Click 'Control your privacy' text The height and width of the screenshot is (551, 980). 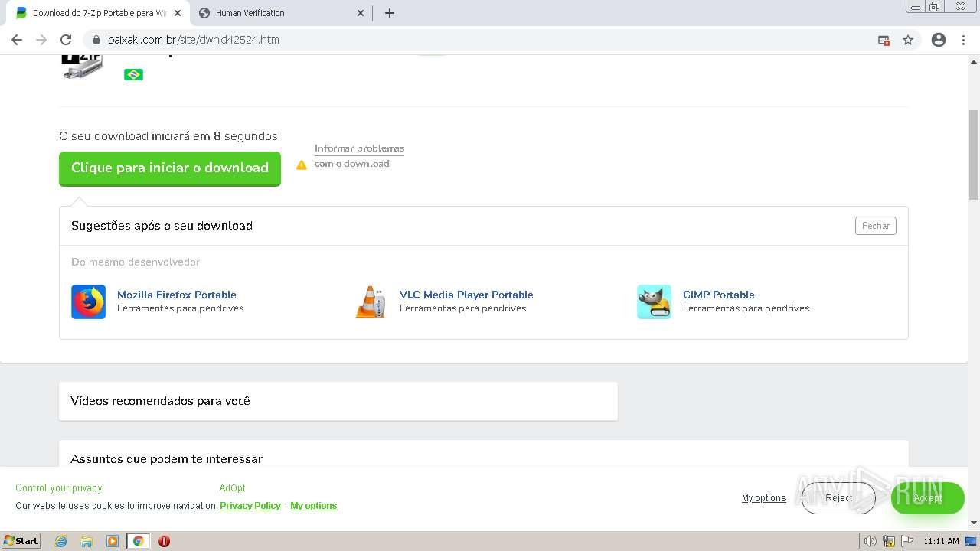coord(59,488)
